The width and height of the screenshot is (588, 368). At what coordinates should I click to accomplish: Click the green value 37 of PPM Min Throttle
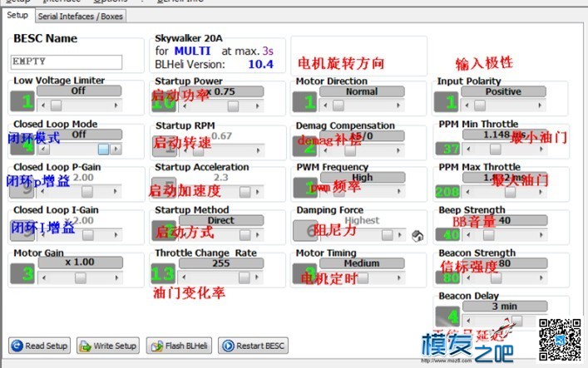447,149
